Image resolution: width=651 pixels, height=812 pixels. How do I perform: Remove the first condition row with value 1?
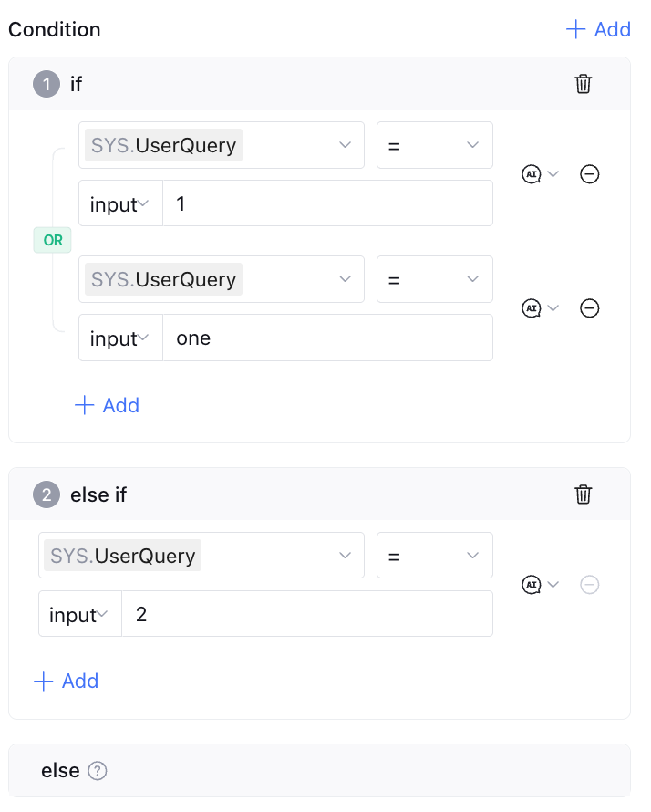pyautogui.click(x=590, y=173)
